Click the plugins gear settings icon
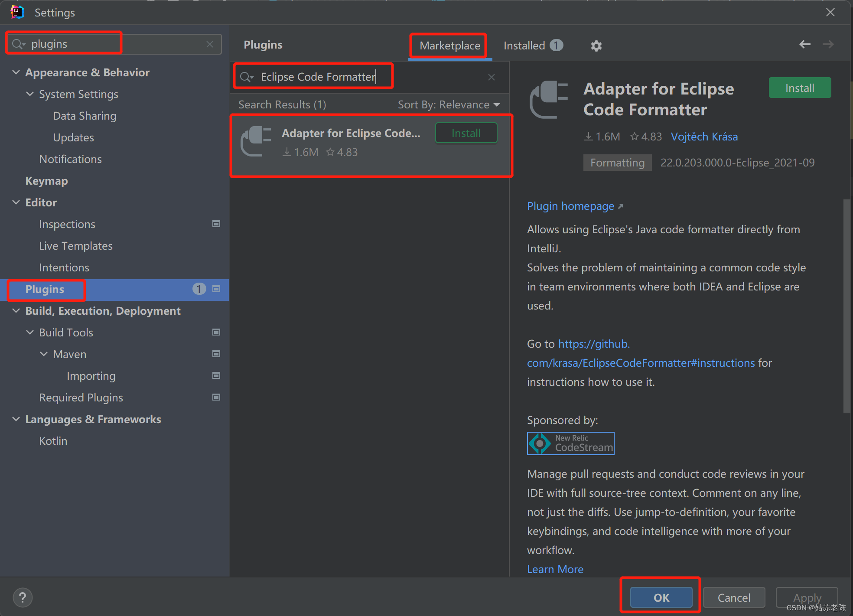 pyautogui.click(x=596, y=46)
